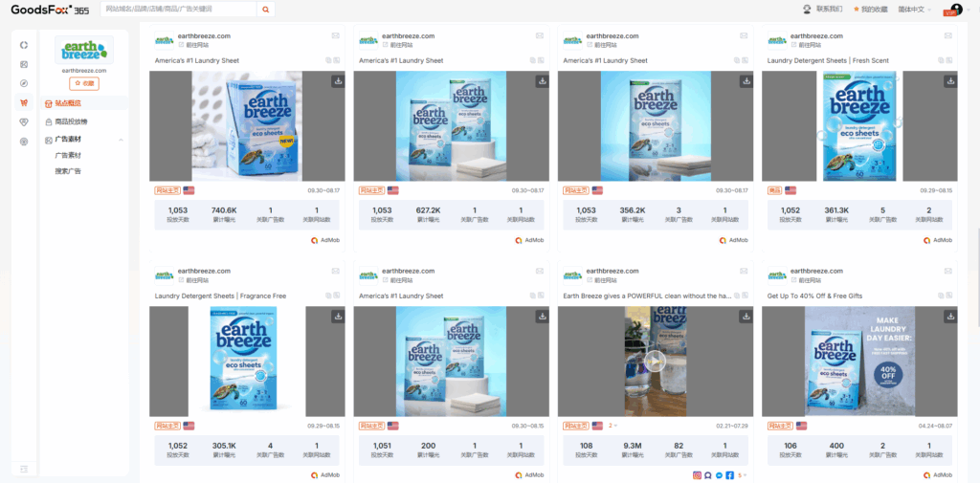Download the 356.2K exposure ad image
Image resolution: width=980 pixels, height=483 pixels.
[x=746, y=81]
